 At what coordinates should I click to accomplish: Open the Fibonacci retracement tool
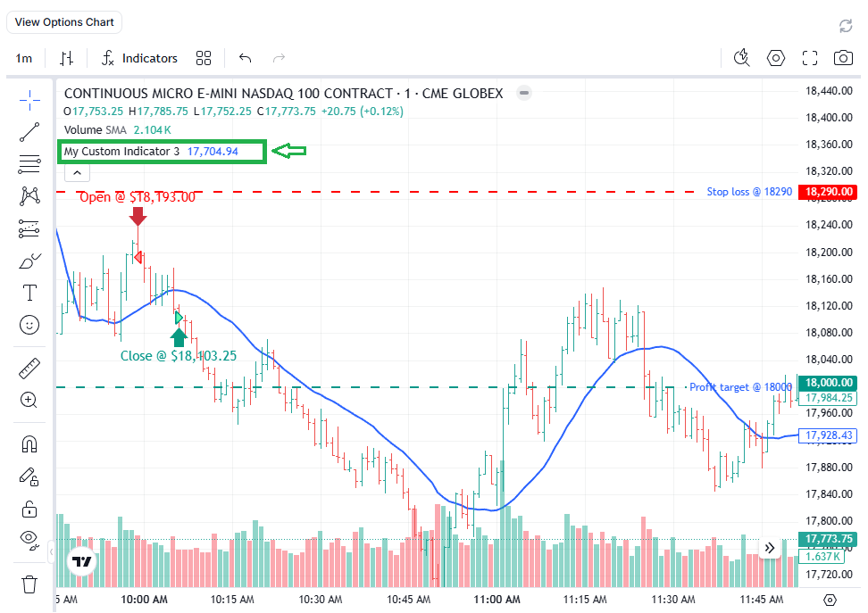tap(29, 164)
